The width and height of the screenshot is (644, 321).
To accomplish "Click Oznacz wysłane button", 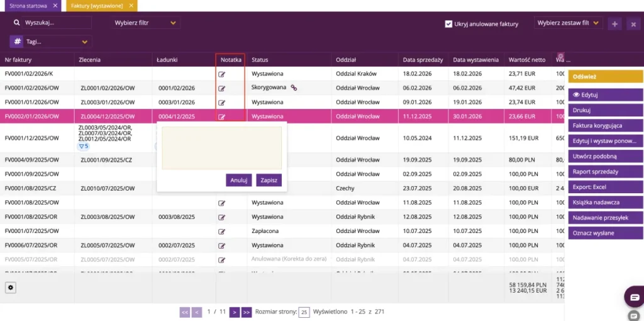I will [x=606, y=233].
